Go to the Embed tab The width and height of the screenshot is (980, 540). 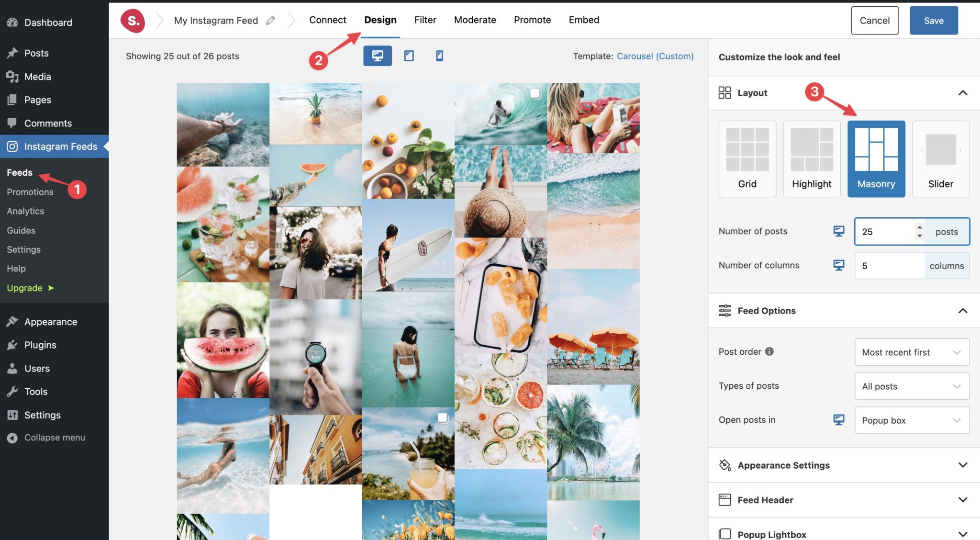tap(584, 20)
